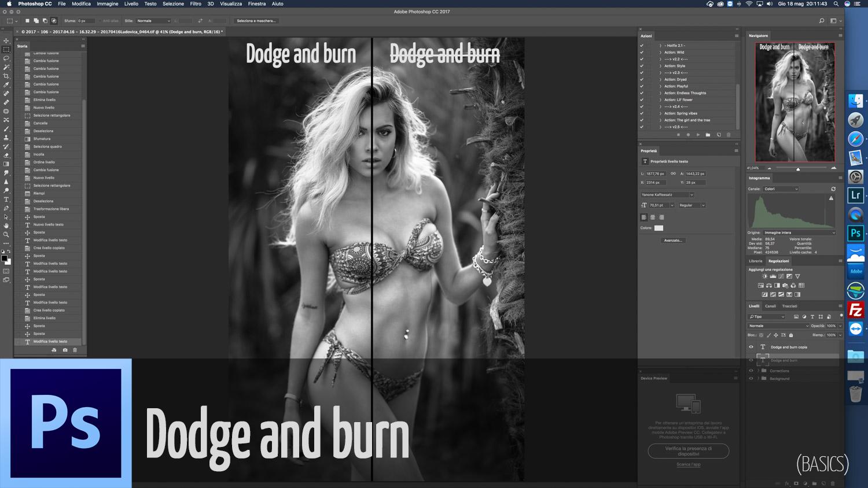Select the Gradient tool
The image size is (868, 488).
point(6,164)
